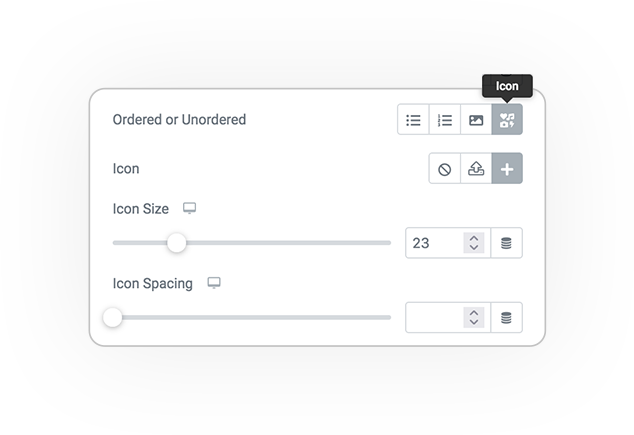Open Icon Spacing responsive device selector
Screen dimensions: 634x435
click(x=214, y=283)
